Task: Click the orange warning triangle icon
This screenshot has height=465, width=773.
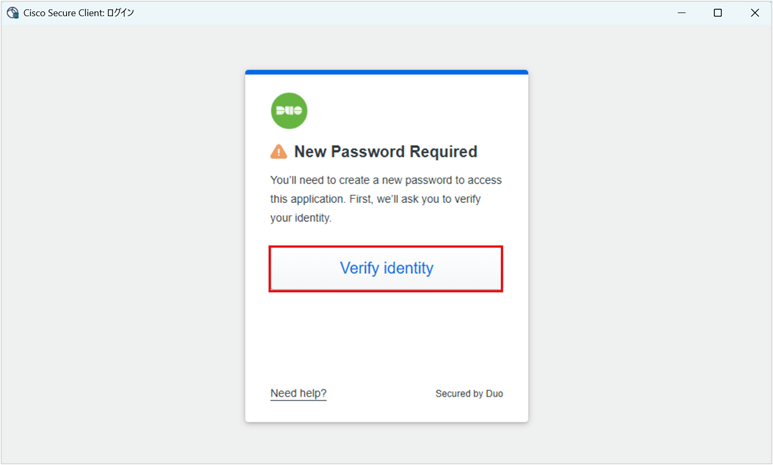Action: [279, 152]
